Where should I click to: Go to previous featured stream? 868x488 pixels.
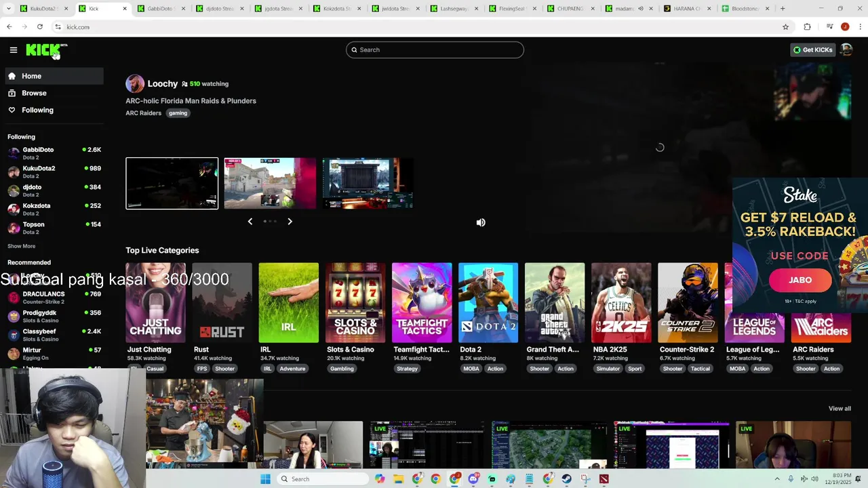click(250, 222)
